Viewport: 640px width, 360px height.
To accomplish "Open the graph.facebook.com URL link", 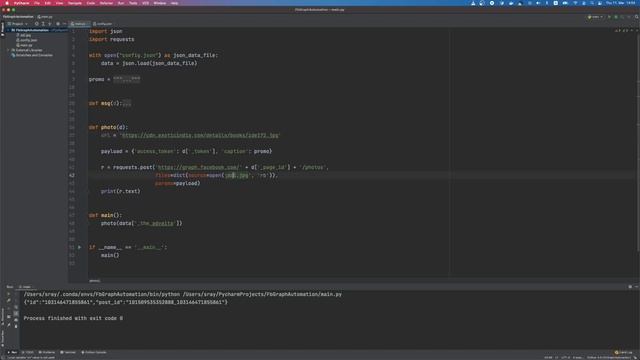I will [199, 167].
